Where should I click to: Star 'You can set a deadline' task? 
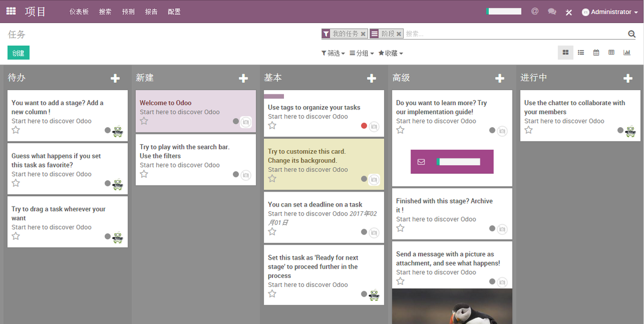click(x=272, y=232)
